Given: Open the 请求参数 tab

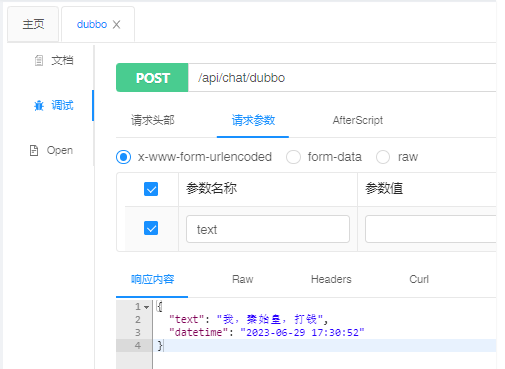Looking at the screenshot, I should click(253, 120).
